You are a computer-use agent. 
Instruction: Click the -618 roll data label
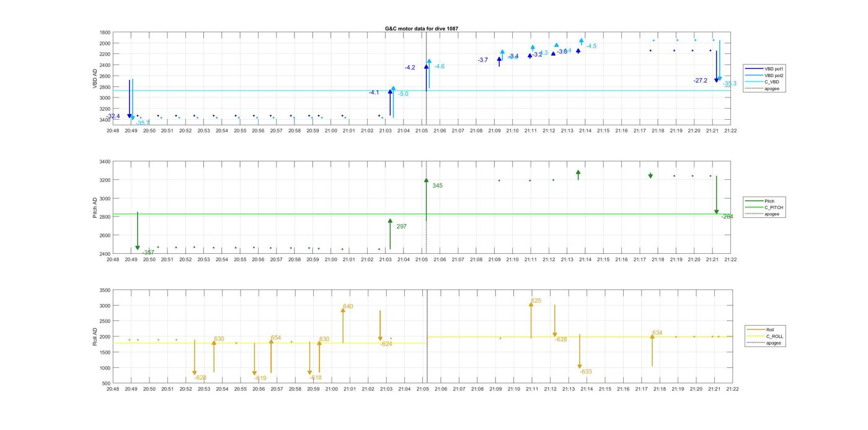[316, 378]
